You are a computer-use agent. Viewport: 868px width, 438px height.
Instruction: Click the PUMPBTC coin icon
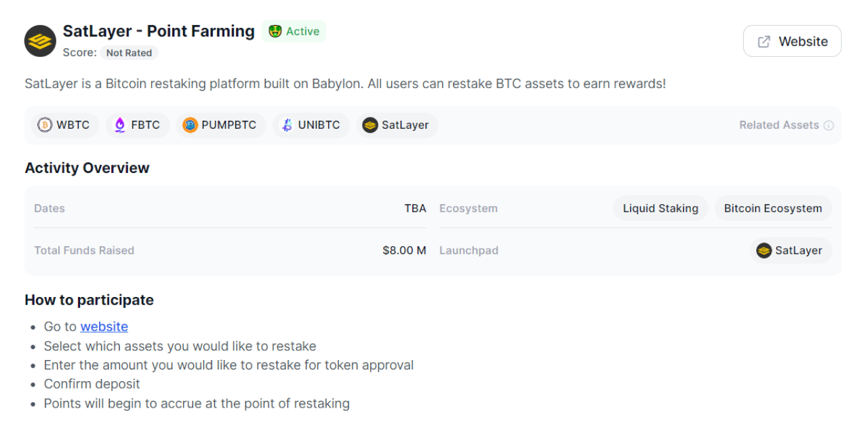190,125
